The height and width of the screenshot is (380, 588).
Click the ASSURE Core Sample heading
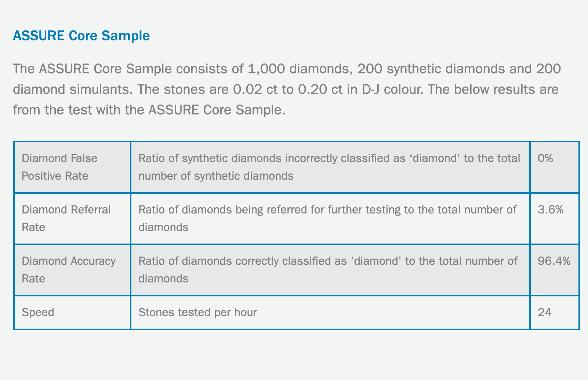pos(81,36)
